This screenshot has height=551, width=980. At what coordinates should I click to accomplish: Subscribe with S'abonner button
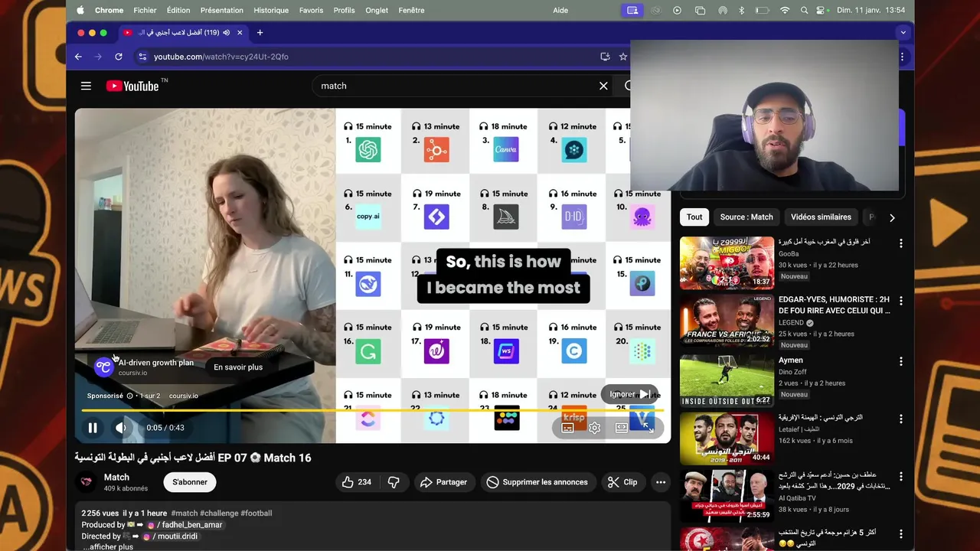[x=190, y=482]
